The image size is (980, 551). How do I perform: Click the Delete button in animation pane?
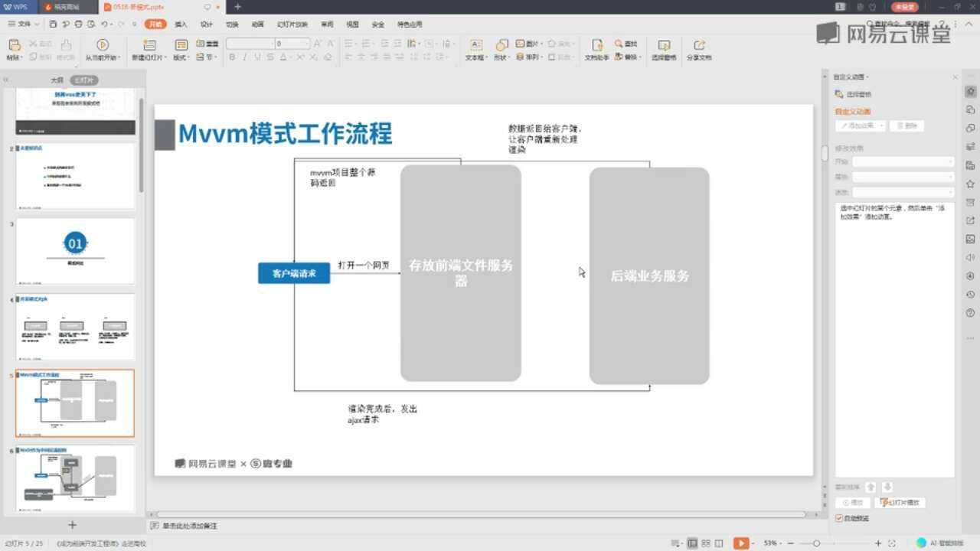(907, 126)
